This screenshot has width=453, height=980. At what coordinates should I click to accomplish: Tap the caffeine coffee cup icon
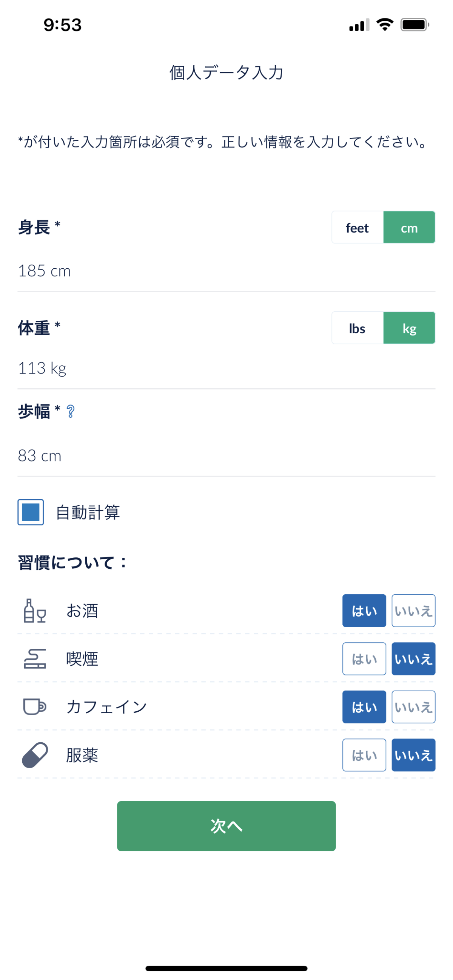(x=35, y=706)
